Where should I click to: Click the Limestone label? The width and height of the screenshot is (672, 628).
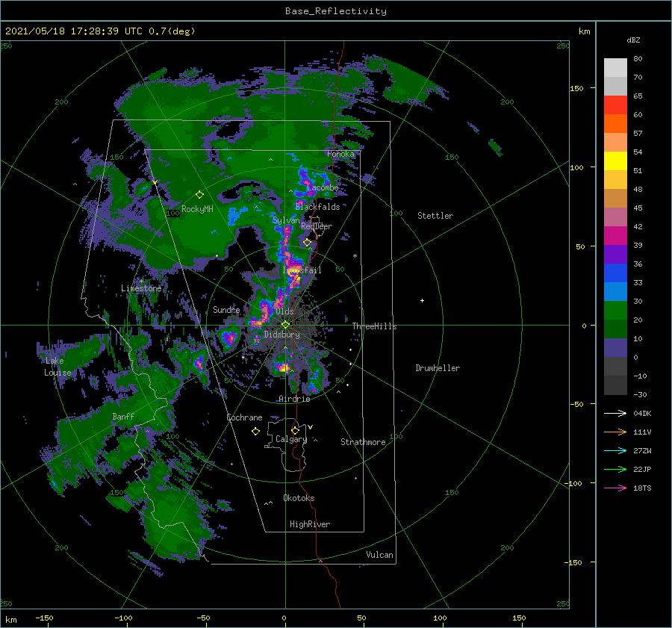point(141,288)
